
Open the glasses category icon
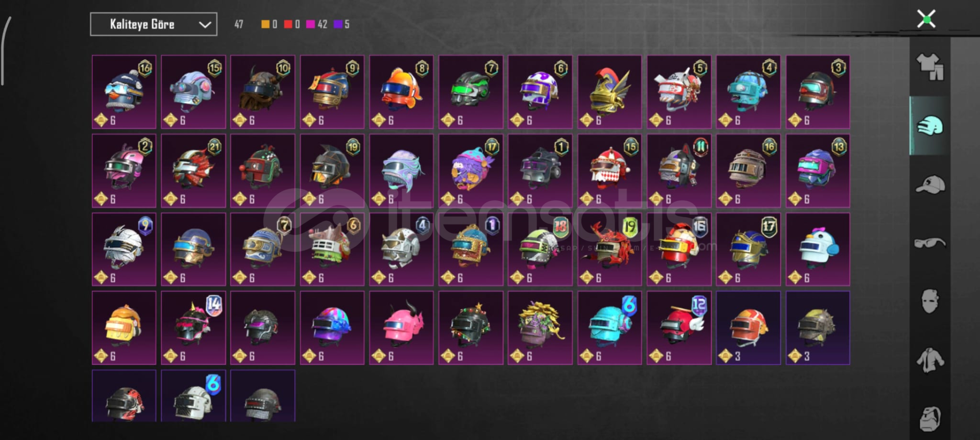930,243
